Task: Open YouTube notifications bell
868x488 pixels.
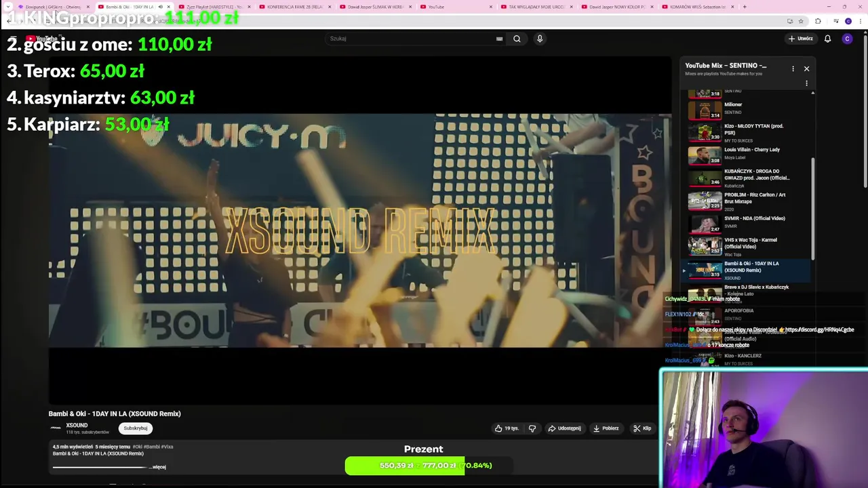Action: (827, 39)
